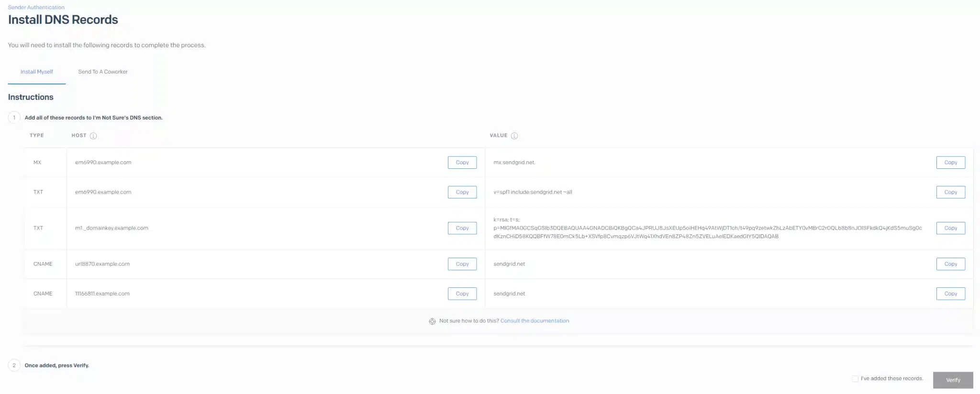Copy the MX record host em6990.example.com
The image size is (980, 394).
click(x=462, y=163)
